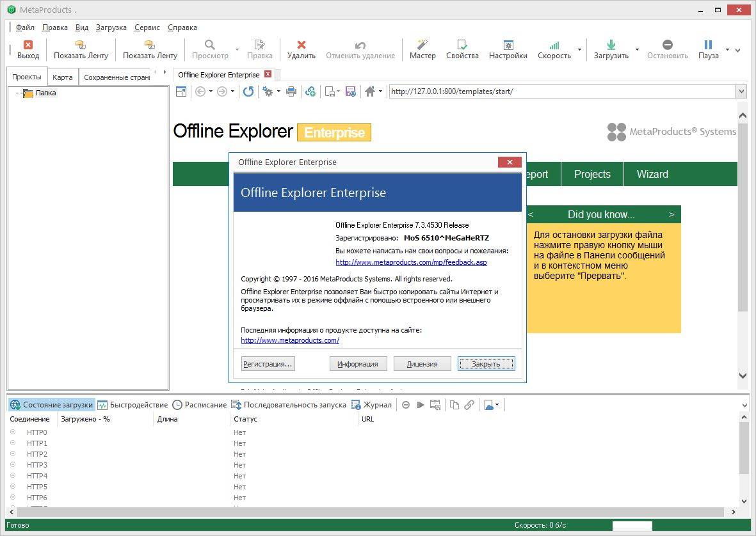Expand picture icon dropdown in bottom toolbar
The height and width of the screenshot is (536, 756).
click(497, 405)
